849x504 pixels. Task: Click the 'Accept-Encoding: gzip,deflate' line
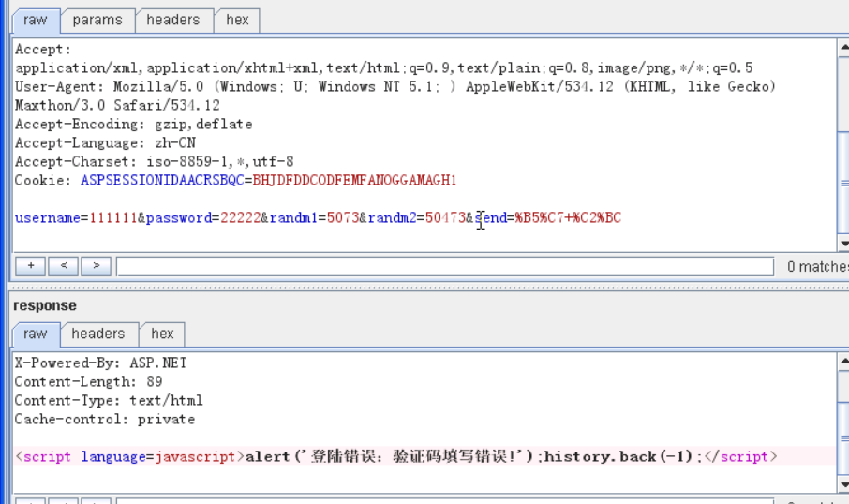click(134, 125)
